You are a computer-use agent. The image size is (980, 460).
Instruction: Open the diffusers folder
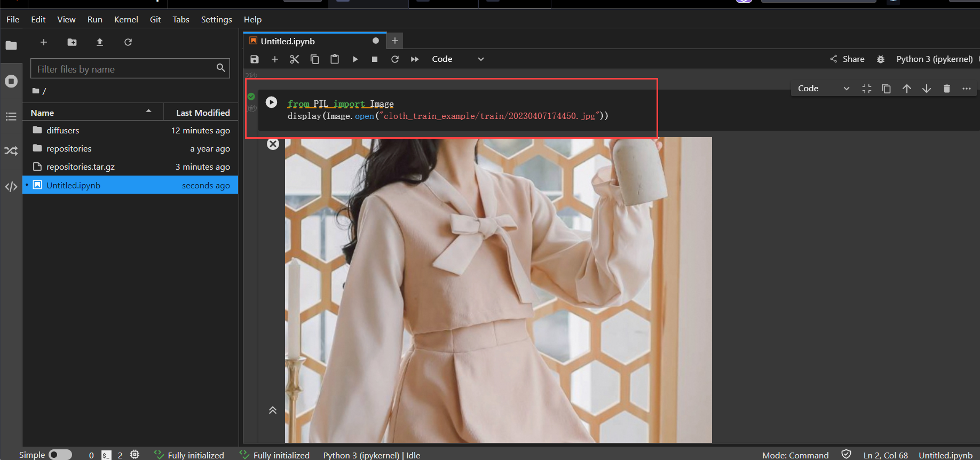point(130,130)
